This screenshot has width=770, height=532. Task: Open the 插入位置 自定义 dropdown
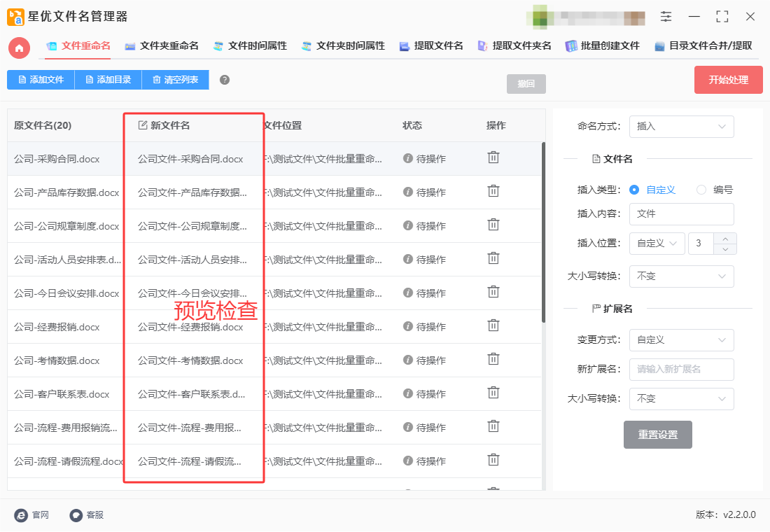tap(657, 244)
